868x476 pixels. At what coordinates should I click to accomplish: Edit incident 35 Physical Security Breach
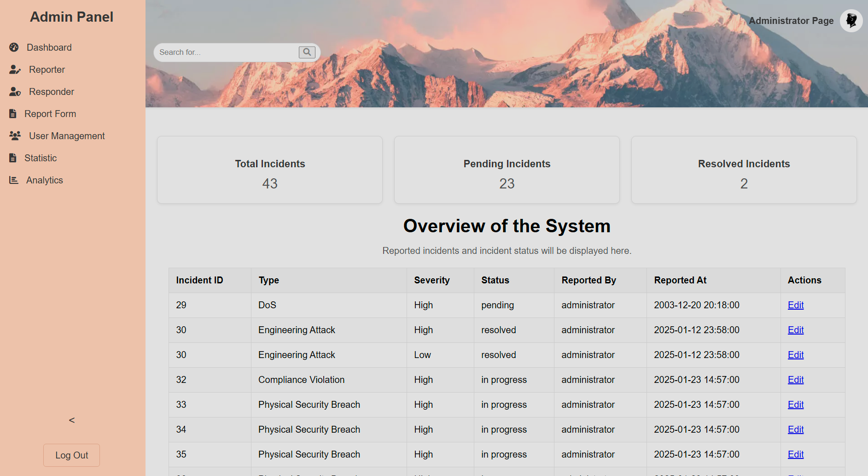[796, 454]
